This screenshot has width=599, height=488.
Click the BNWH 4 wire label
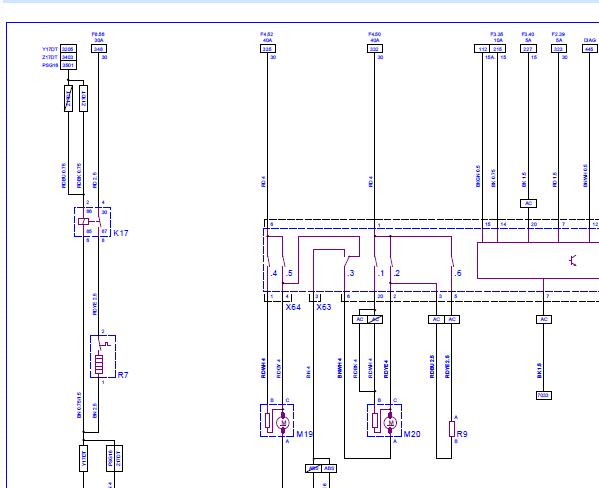point(340,368)
